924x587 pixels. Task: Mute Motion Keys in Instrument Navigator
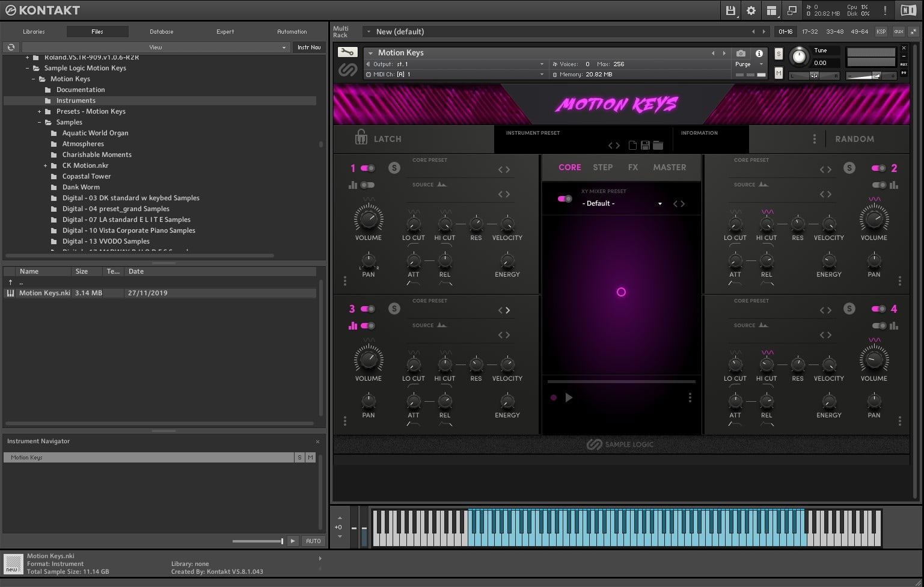coord(310,458)
